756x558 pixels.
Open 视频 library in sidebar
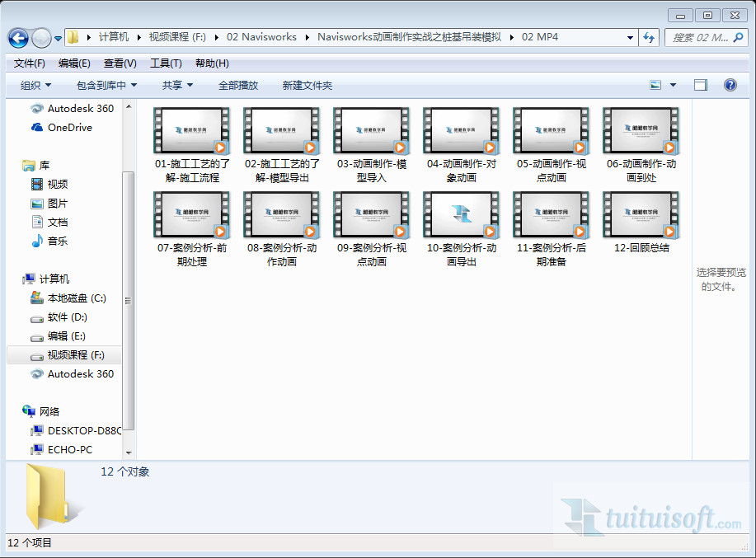click(x=49, y=184)
